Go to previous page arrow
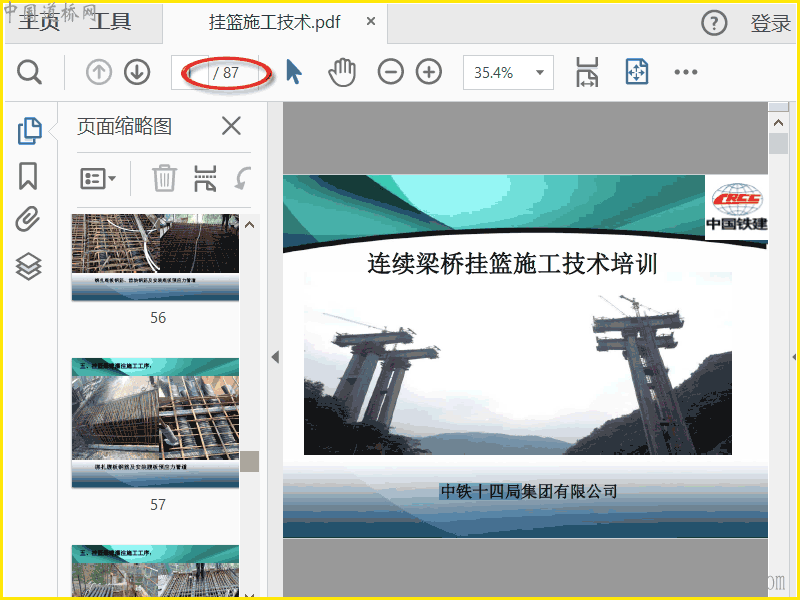The image size is (800, 600). [98, 72]
